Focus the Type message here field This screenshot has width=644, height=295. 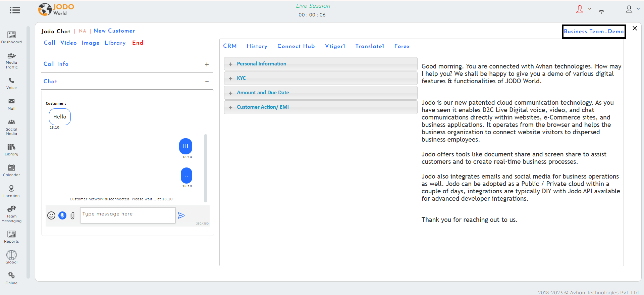[x=128, y=215]
